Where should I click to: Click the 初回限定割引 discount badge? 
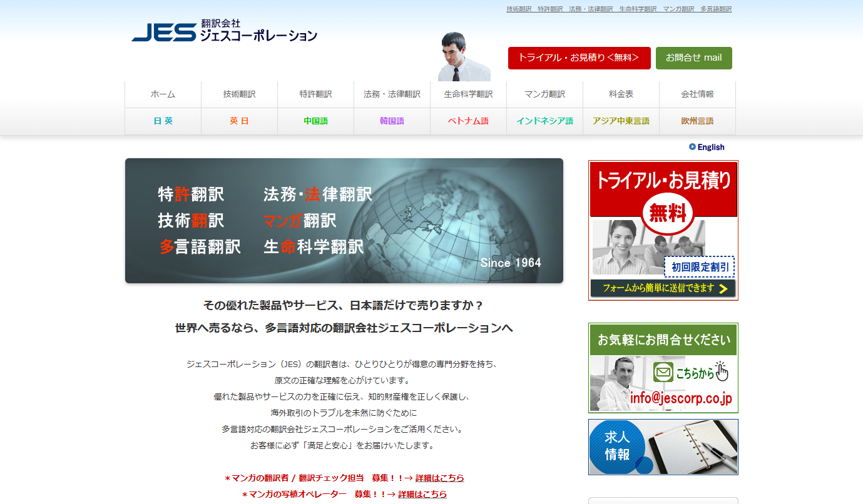699,266
